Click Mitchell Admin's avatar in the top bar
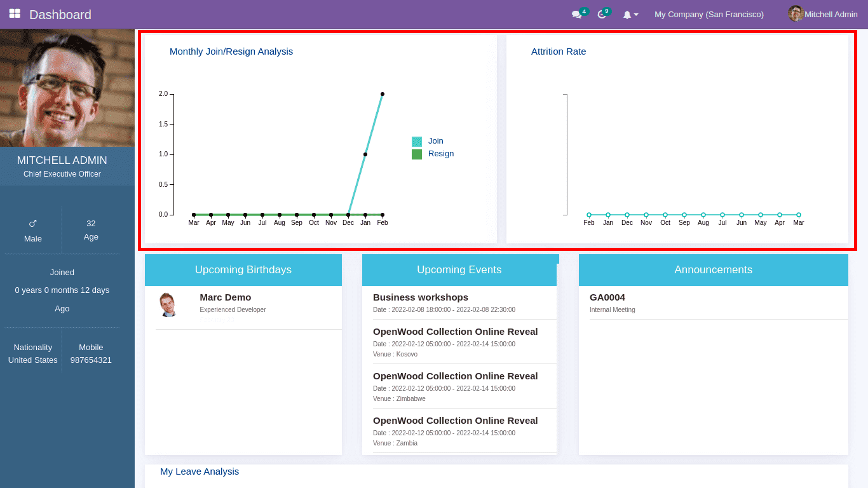The image size is (868, 488). (x=796, y=13)
